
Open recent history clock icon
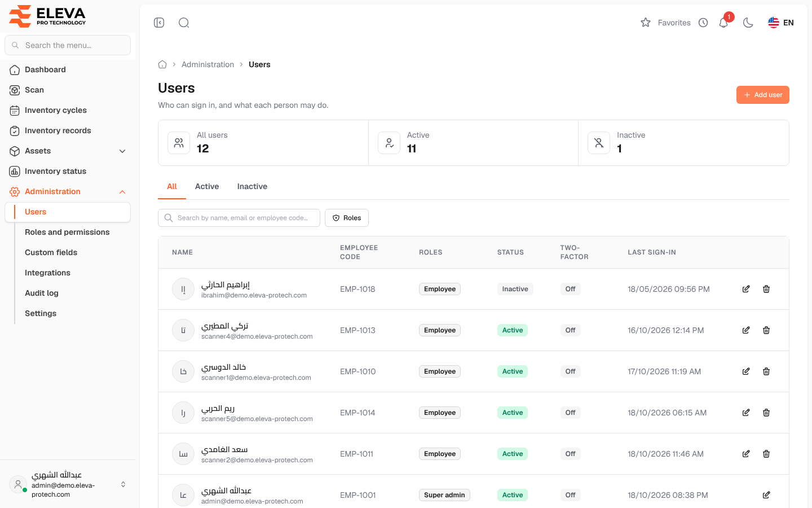click(703, 23)
